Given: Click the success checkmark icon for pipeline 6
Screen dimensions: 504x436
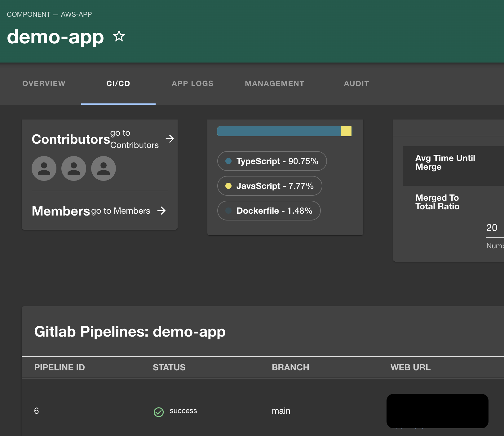Looking at the screenshot, I should point(159,412).
